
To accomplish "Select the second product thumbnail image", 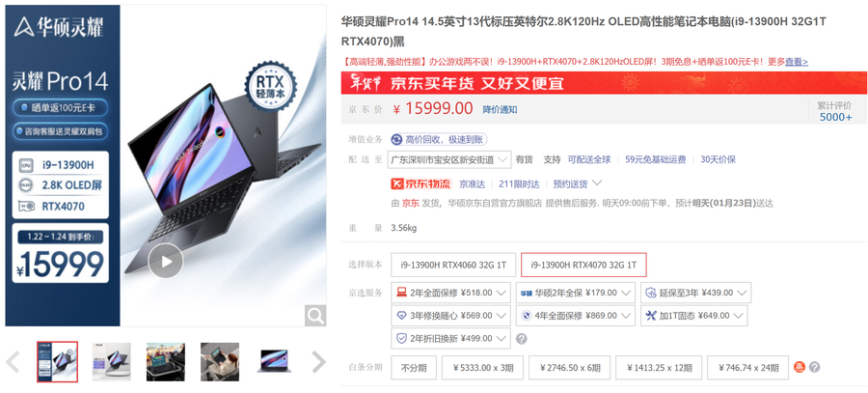I will (x=111, y=362).
